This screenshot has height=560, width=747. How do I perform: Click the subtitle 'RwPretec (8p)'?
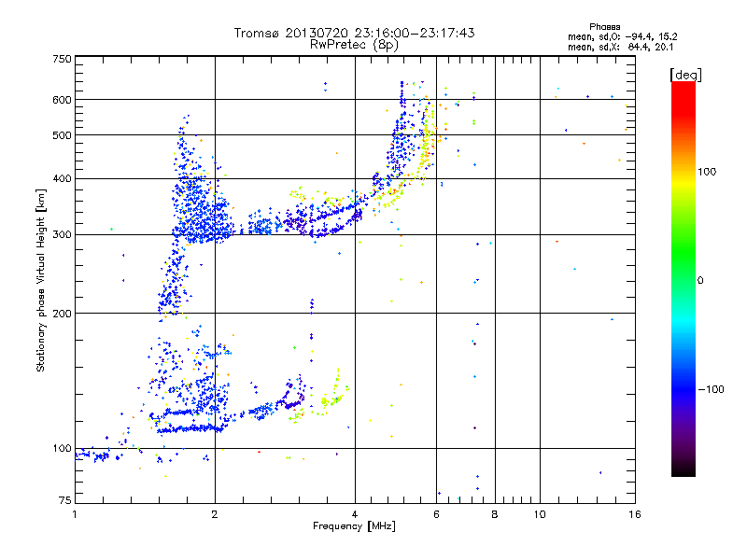tap(354, 45)
